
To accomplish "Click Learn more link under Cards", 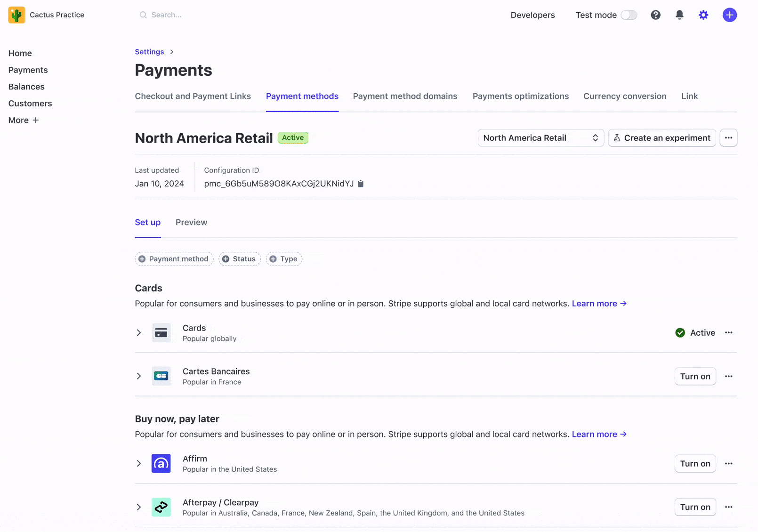I will (599, 304).
